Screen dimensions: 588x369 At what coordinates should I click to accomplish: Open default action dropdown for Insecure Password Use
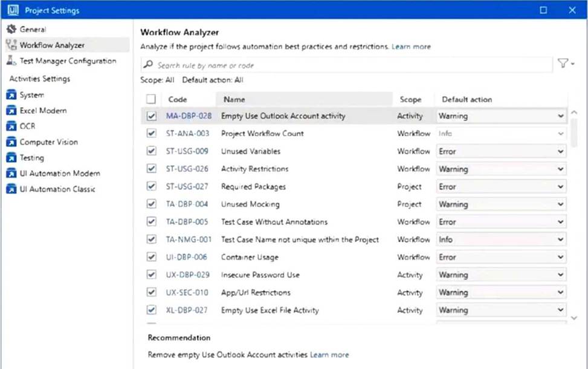pos(501,275)
